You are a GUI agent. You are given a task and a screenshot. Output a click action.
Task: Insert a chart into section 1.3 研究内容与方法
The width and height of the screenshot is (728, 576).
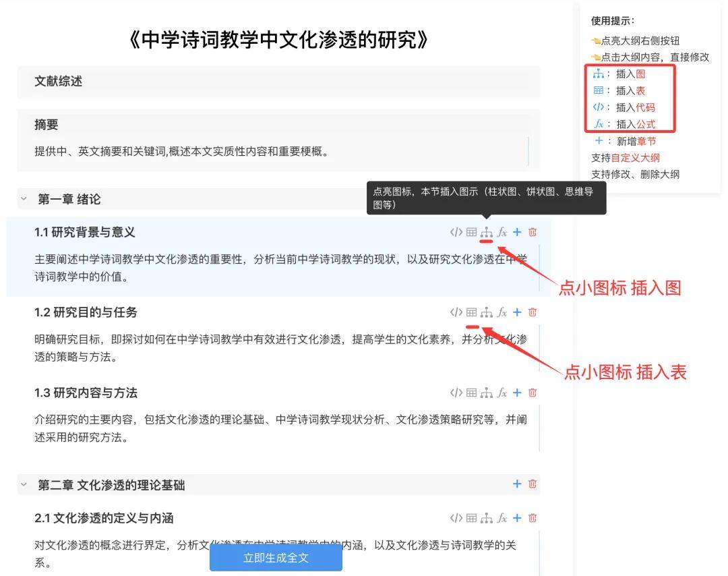pos(487,392)
